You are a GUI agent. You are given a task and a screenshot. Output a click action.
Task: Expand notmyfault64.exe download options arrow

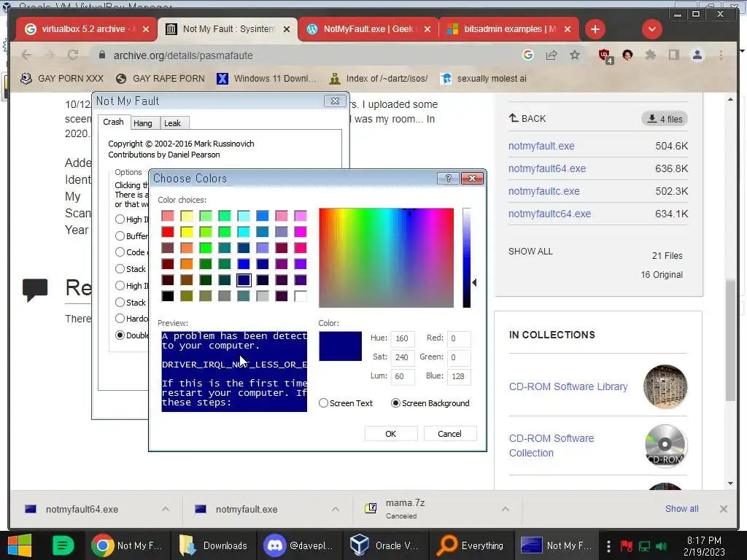point(166,509)
